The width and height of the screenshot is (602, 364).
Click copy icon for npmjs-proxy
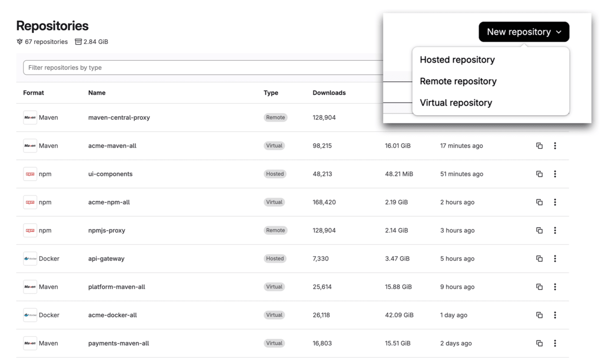click(539, 231)
